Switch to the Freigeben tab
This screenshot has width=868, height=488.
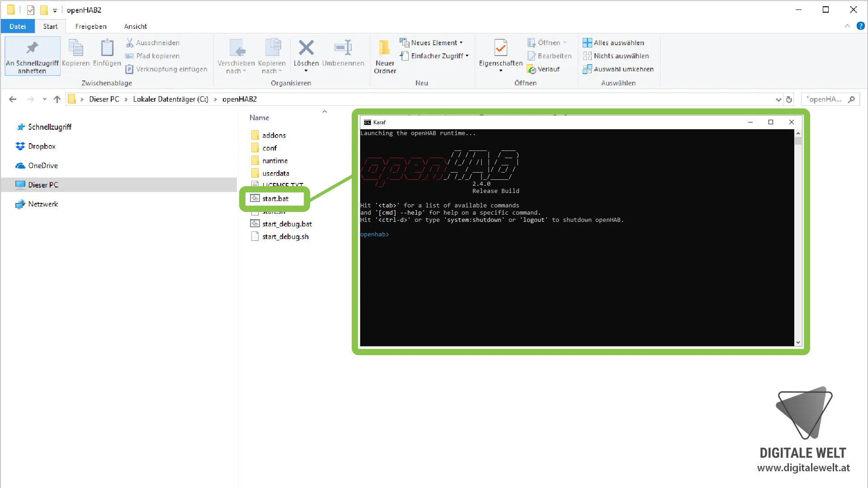[91, 26]
